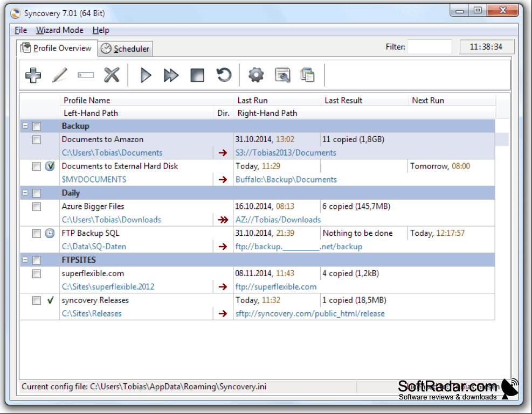532x414 pixels.
Task: Switch to the Scheduler tab
Action: click(x=126, y=49)
